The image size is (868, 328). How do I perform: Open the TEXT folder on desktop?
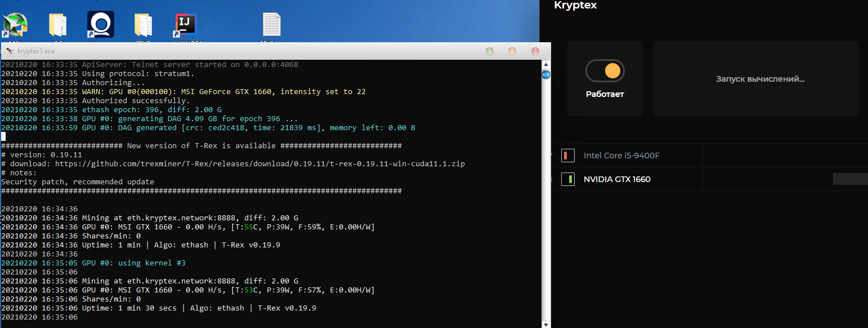[143, 25]
